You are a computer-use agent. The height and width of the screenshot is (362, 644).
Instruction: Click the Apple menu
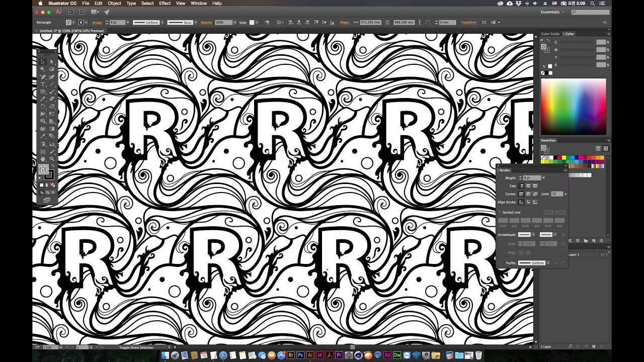tap(40, 3)
